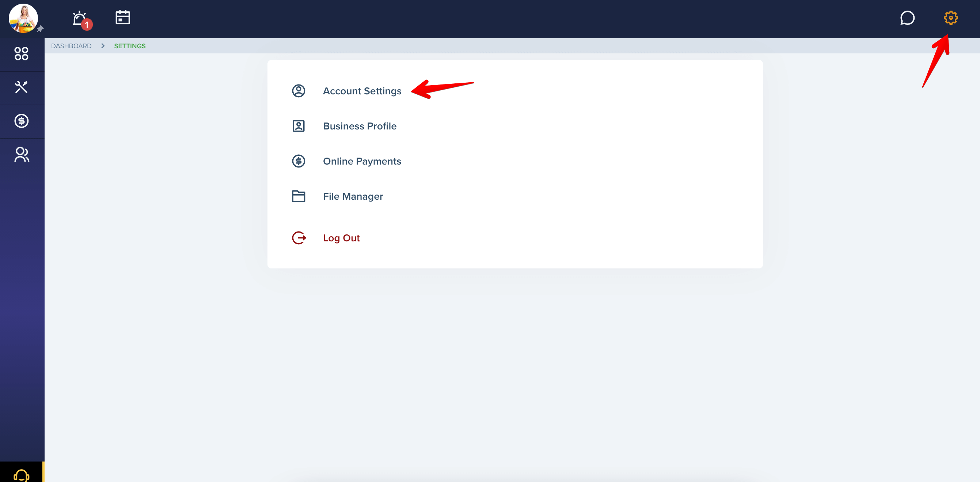Click the pin icon beside the avatar
The height and width of the screenshot is (482, 980).
[40, 29]
